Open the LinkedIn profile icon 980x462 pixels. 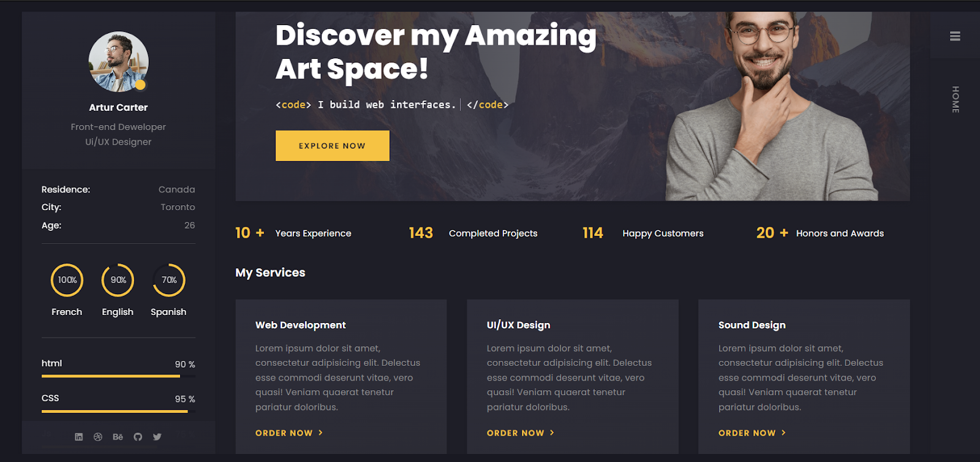[x=78, y=437]
